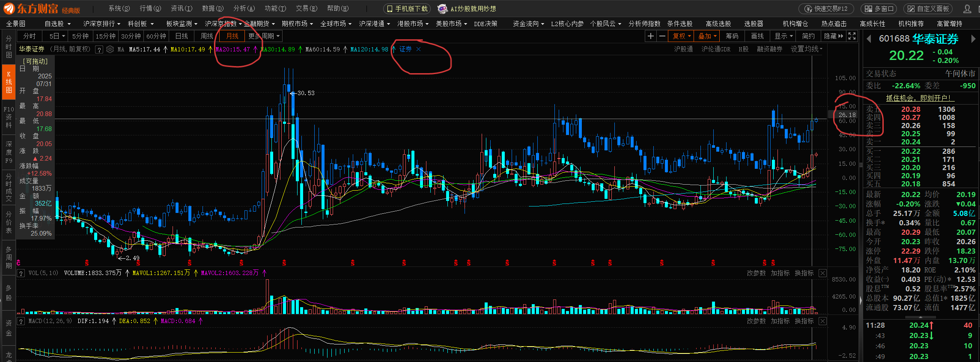Expand the 更多周期 period dropdown
This screenshot has height=362, width=980.
click(x=264, y=36)
